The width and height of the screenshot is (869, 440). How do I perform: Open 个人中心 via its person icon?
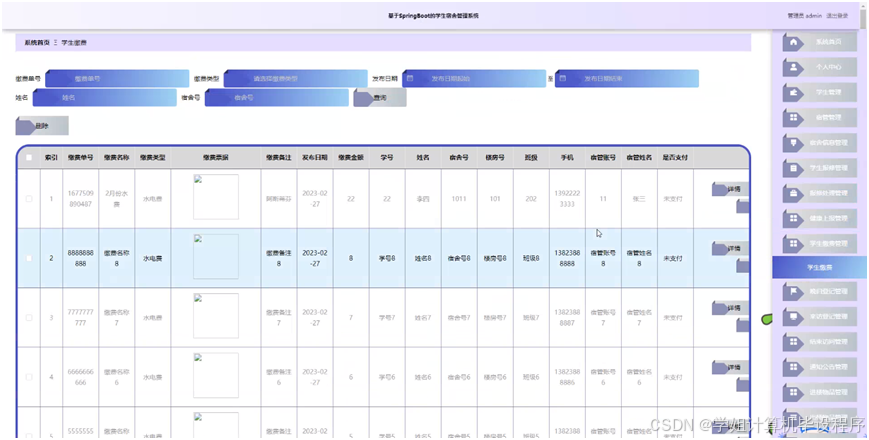point(794,67)
